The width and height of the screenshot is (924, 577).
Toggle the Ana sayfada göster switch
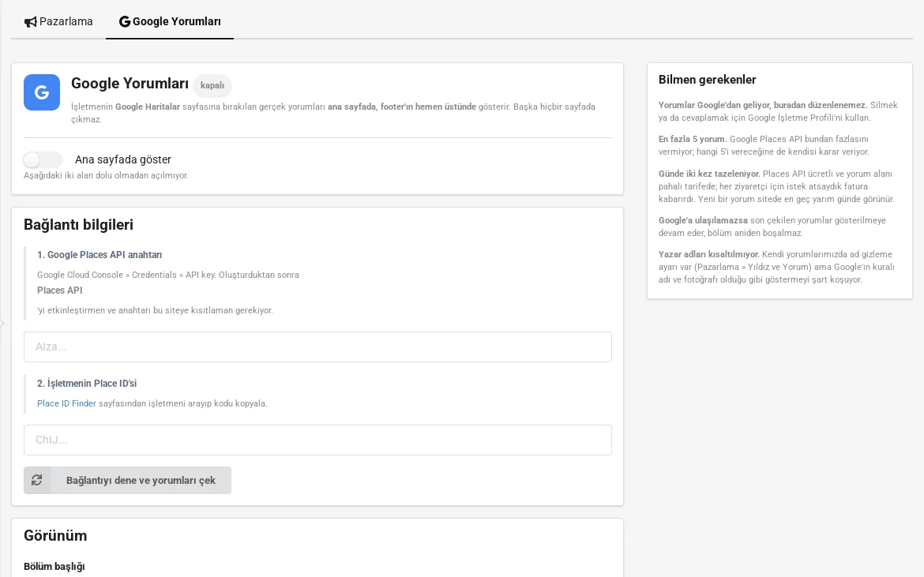point(43,159)
